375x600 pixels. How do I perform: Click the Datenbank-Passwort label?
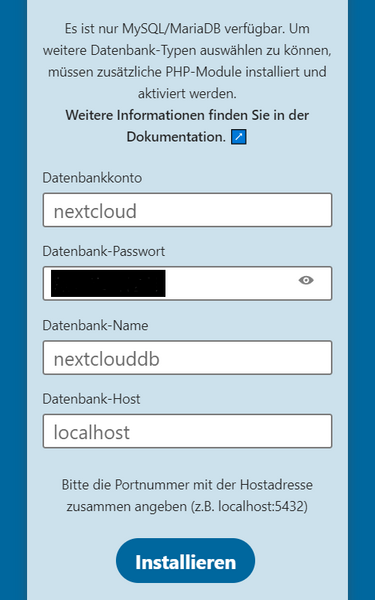click(104, 251)
